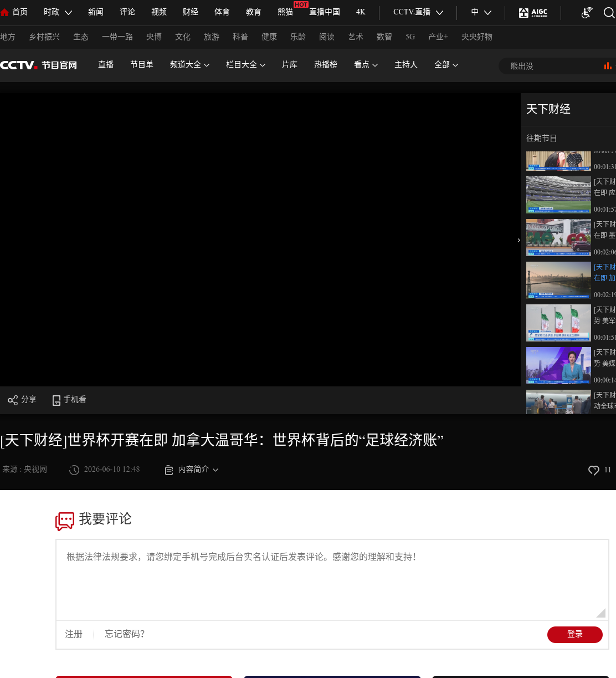Open the 主持人 menu item

point(406,65)
